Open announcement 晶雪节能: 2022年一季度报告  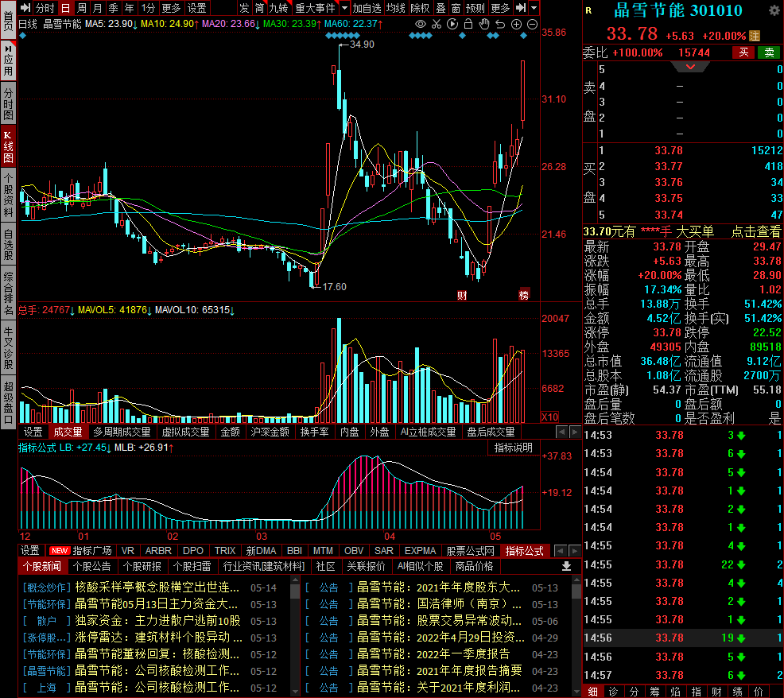(433, 654)
